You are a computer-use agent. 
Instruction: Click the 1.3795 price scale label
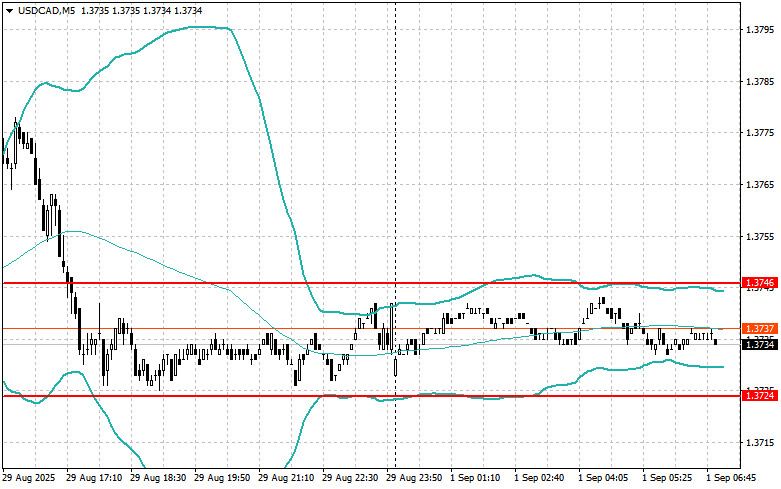pyautogui.click(x=760, y=29)
